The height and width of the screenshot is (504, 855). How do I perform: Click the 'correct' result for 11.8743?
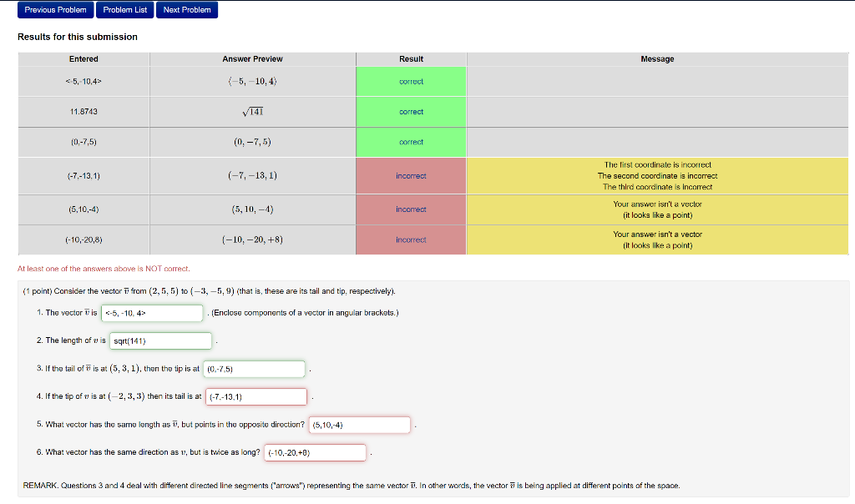pos(411,112)
